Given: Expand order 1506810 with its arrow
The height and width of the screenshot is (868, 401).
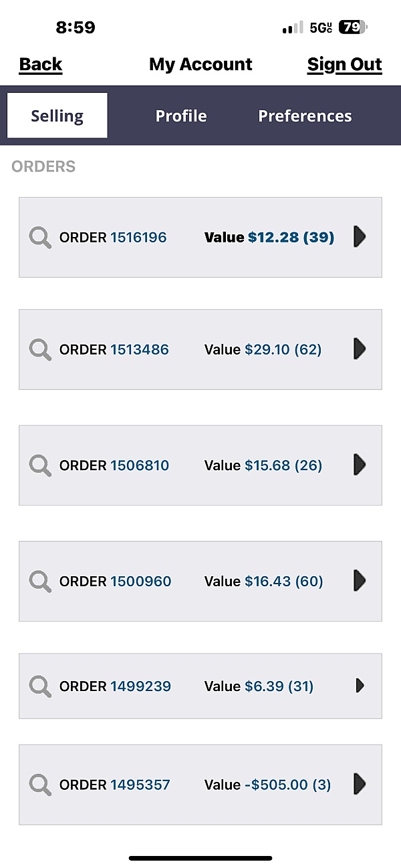Looking at the screenshot, I should 360,465.
